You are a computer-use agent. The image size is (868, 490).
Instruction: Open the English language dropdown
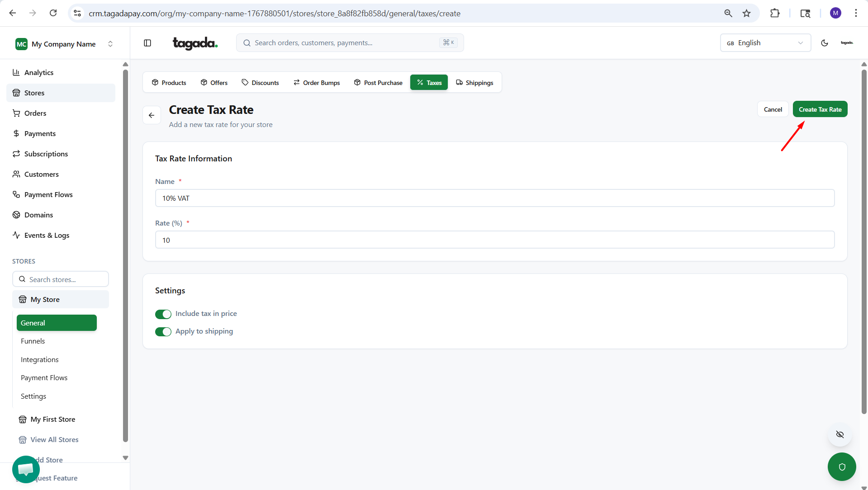765,43
